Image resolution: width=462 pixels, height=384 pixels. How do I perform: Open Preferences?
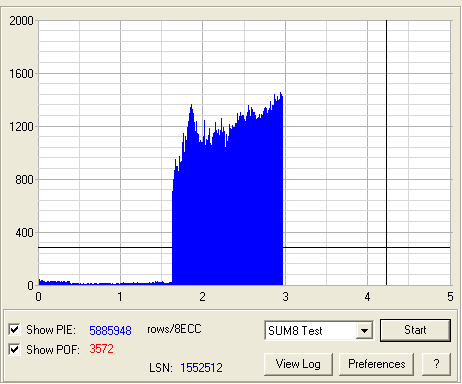377,364
